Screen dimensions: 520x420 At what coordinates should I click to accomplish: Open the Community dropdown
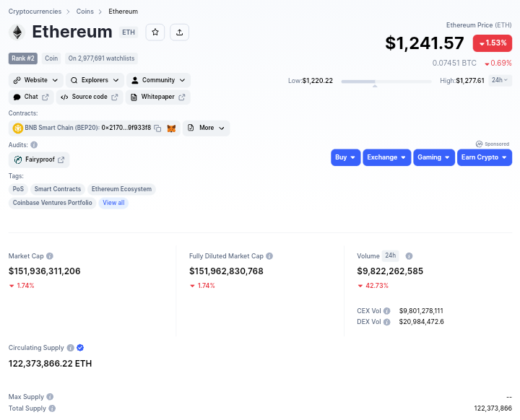[158, 80]
